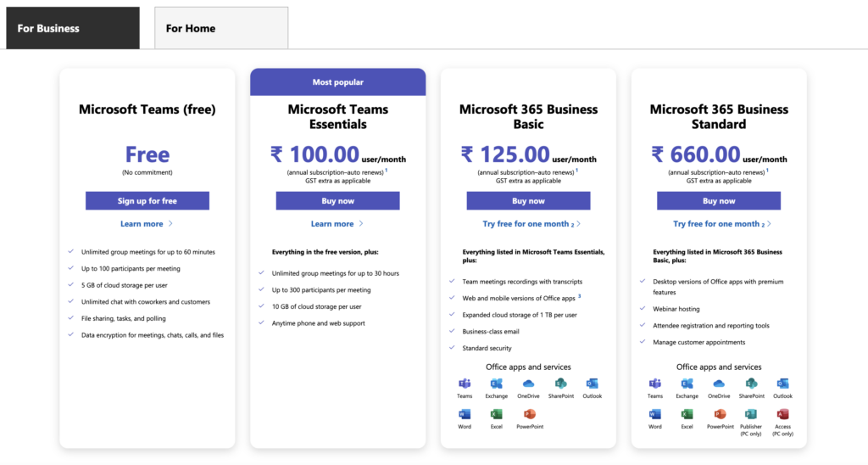
Task: Open Try free for one month under Business Standard
Action: [x=722, y=224]
